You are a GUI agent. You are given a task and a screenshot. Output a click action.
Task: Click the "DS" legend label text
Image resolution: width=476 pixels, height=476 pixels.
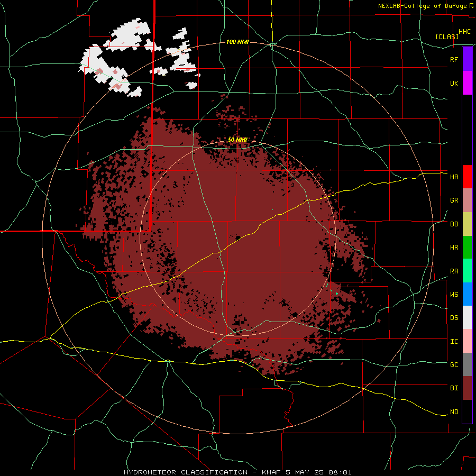coord(454,318)
